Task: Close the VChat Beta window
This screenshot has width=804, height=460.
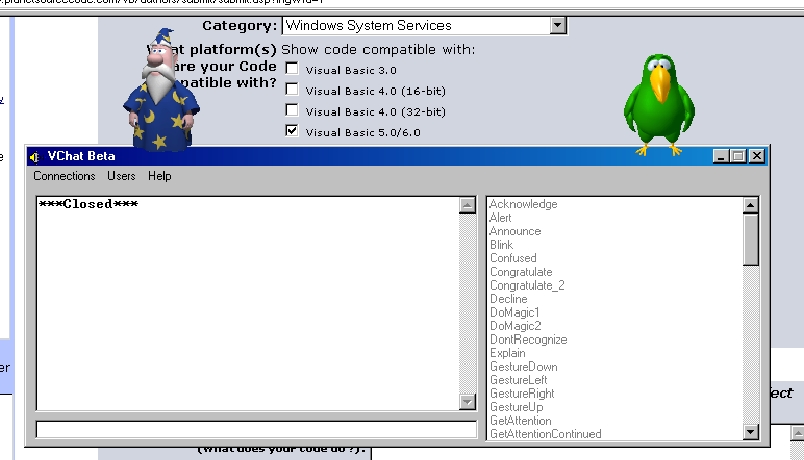Action: 757,156
